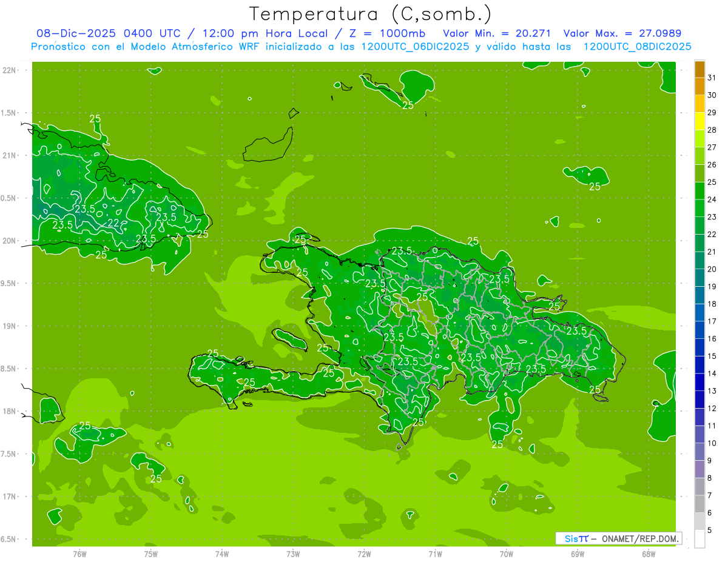Click the 'Z = 1000mb' level text

388,33
